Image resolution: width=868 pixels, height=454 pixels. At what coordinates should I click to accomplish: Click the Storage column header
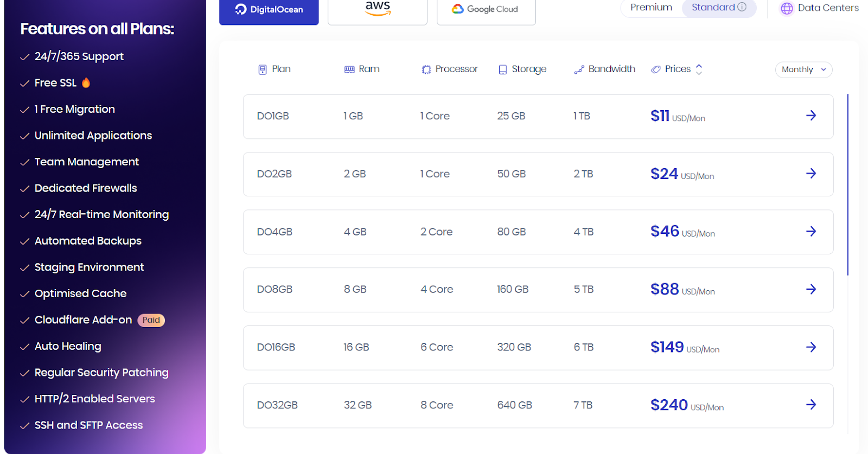click(x=529, y=69)
